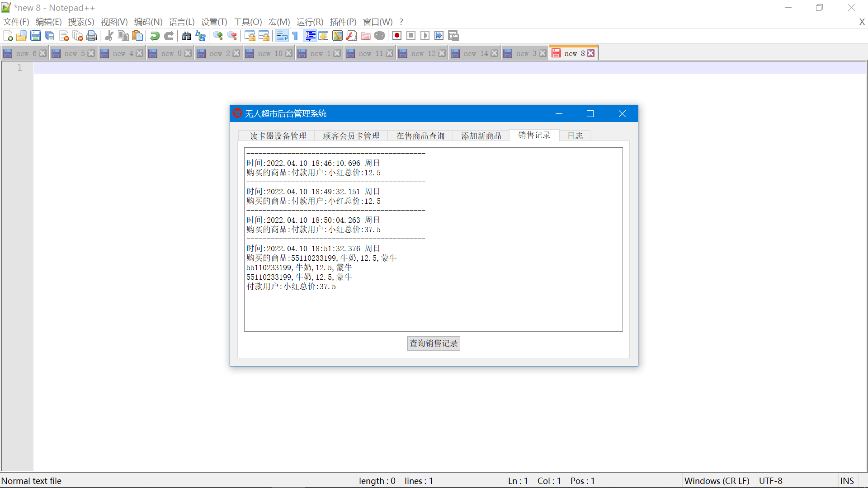
Task: Click the Save recorded macro icon
Action: [453, 36]
